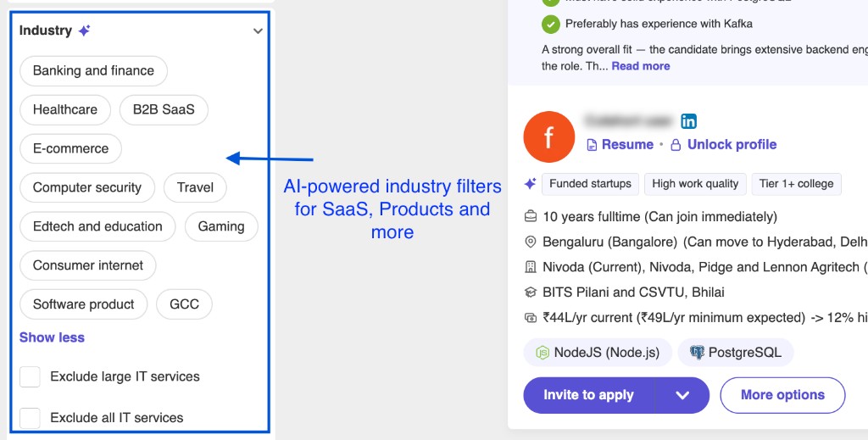Click the PostgreSQL elephant icon
Image resolution: width=868 pixels, height=440 pixels.
coord(697,353)
